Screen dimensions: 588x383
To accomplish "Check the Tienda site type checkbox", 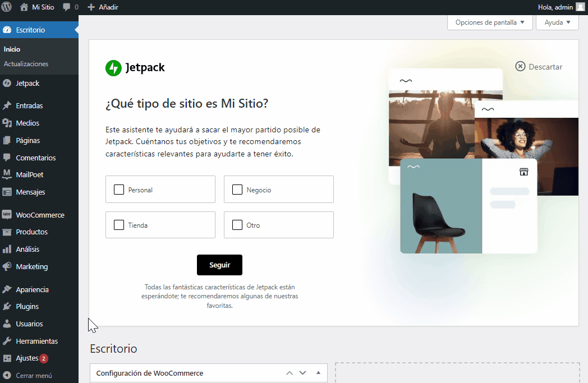I will pyautogui.click(x=119, y=225).
